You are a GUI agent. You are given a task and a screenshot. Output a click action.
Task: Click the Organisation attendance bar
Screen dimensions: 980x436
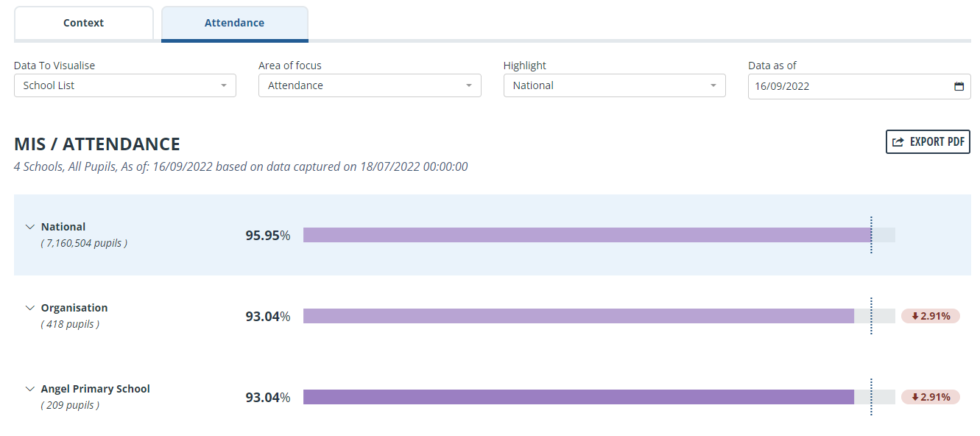point(599,316)
